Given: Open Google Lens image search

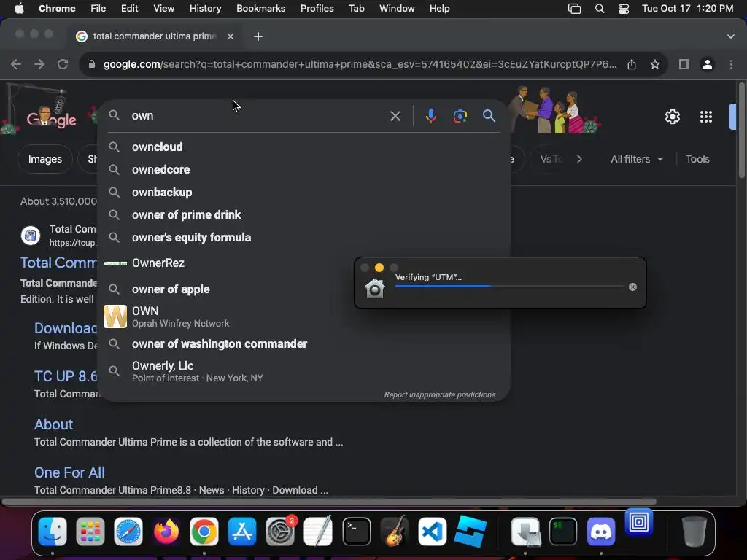Looking at the screenshot, I should point(460,116).
